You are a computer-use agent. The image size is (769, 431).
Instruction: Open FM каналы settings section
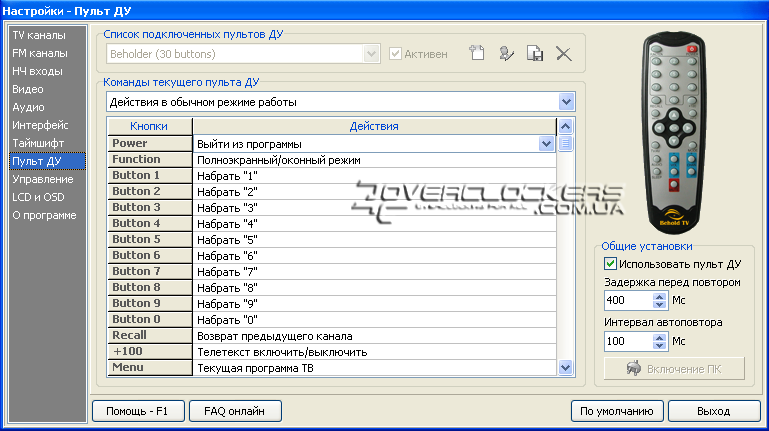tap(40, 53)
